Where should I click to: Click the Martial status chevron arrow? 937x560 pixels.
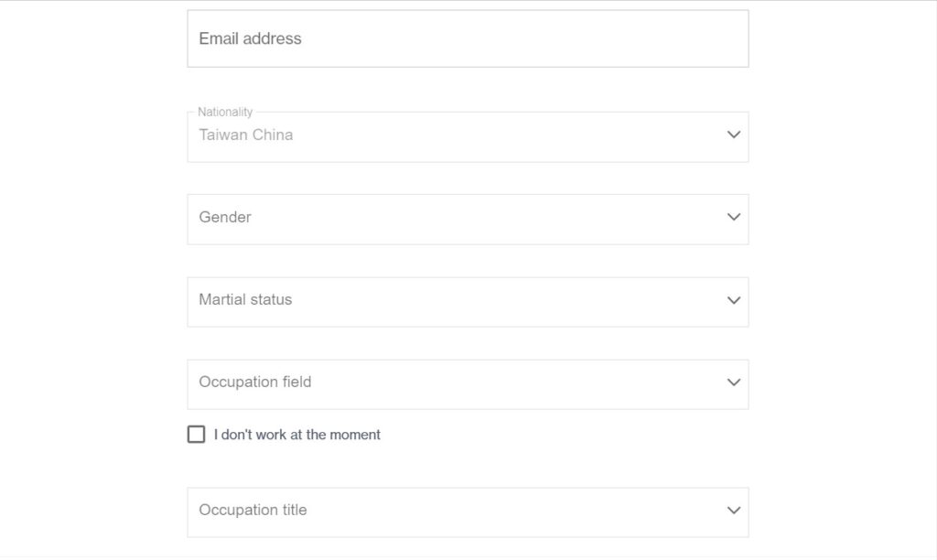click(733, 300)
